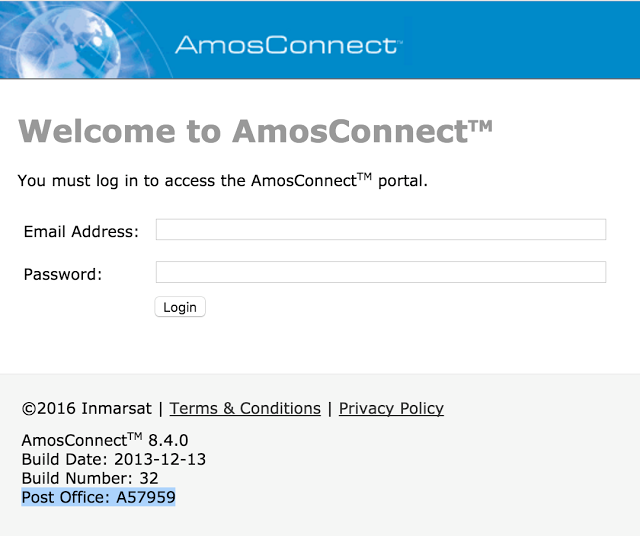
Task: Click the Email Address label
Action: pyautogui.click(x=81, y=231)
